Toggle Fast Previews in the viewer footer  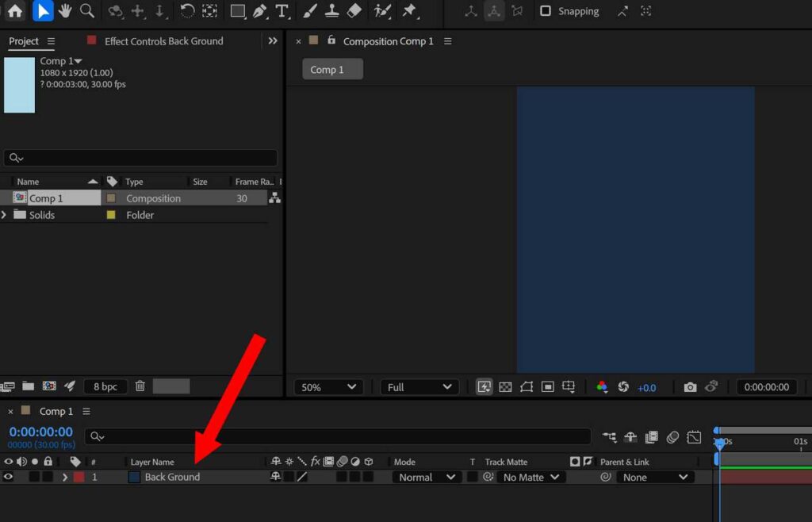485,387
